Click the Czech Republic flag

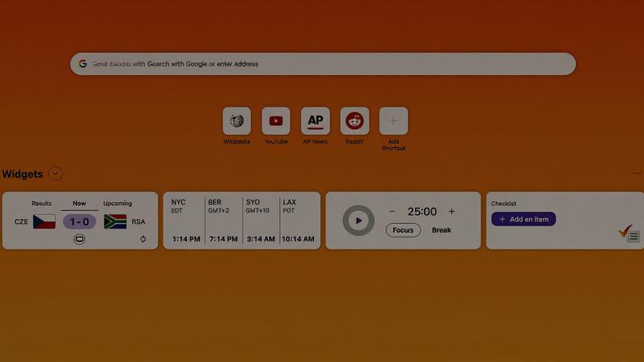click(x=44, y=221)
